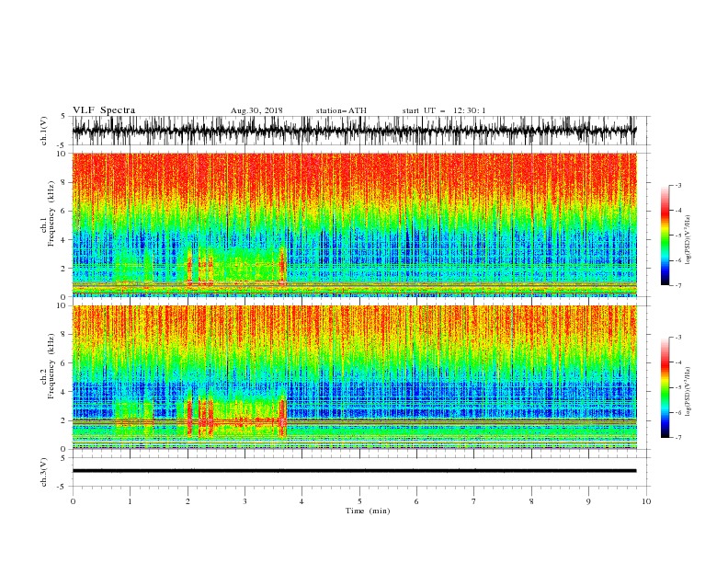The height and width of the screenshot is (563, 728).
Task: Click time axis tick label "1"
Action: tap(130, 501)
